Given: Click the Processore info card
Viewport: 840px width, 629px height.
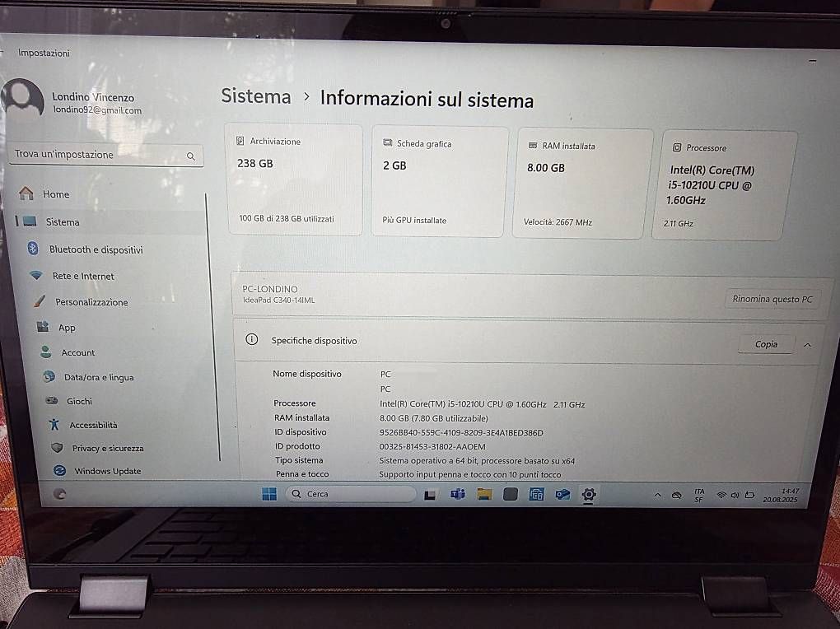Looking at the screenshot, I should 725,185.
